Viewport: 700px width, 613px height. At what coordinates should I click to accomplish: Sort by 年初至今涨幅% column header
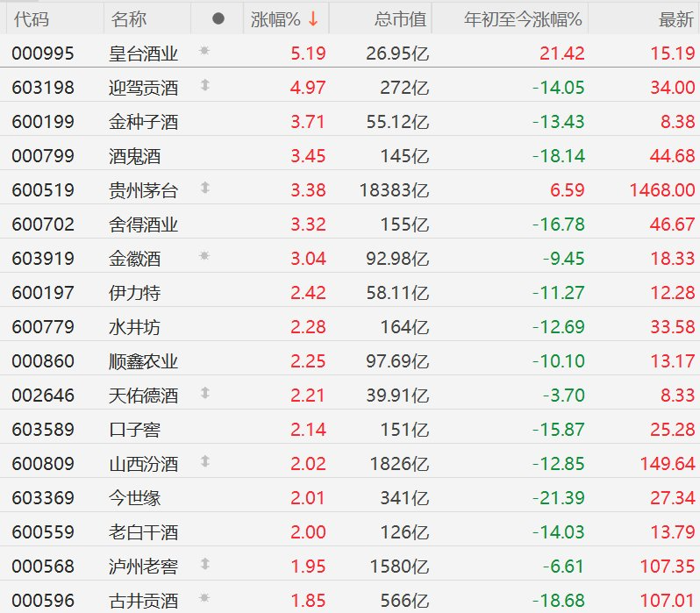click(x=523, y=18)
